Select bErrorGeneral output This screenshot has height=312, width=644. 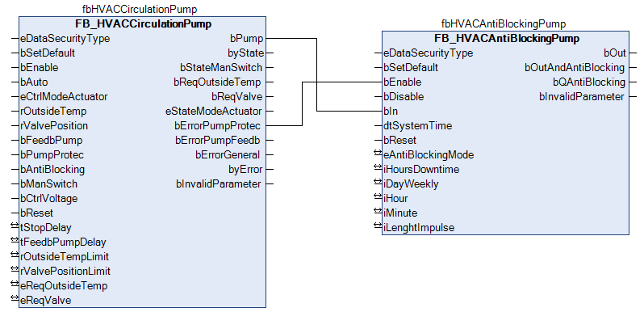coord(228,154)
